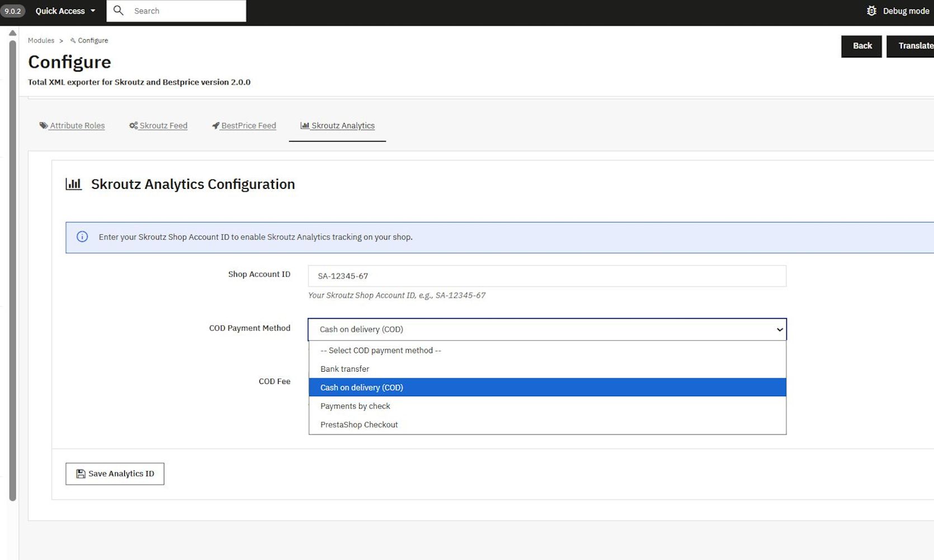Image resolution: width=934 pixels, height=560 pixels.
Task: Pick PrestaShop Checkout in the dropdown list
Action: tap(359, 425)
